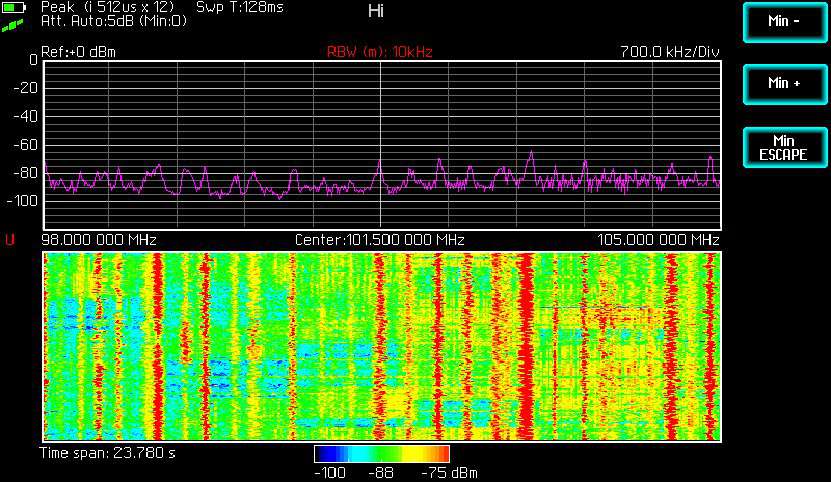The height and width of the screenshot is (482, 831).
Task: Tap the Peak detector mode label
Action: click(x=108, y=7)
